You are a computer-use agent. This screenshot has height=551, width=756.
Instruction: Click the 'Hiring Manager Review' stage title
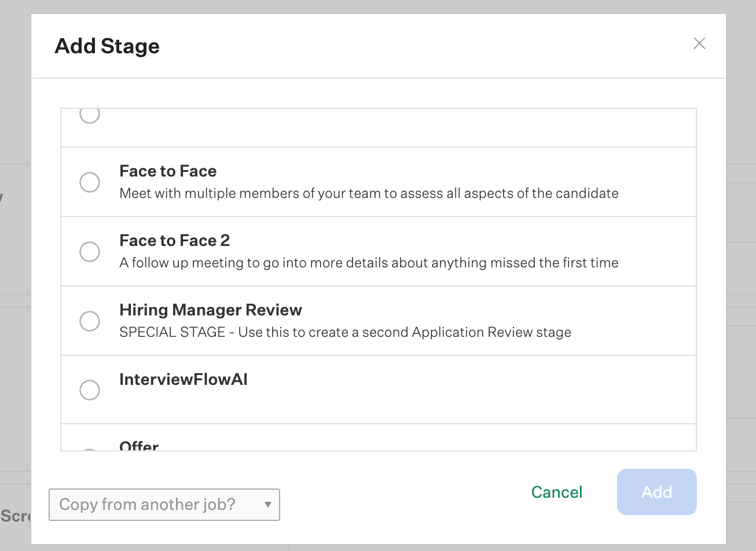[211, 310]
